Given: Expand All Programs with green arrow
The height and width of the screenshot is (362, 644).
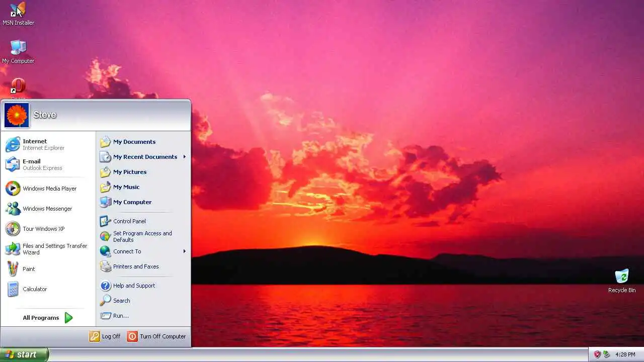Looking at the screenshot, I should (x=69, y=318).
